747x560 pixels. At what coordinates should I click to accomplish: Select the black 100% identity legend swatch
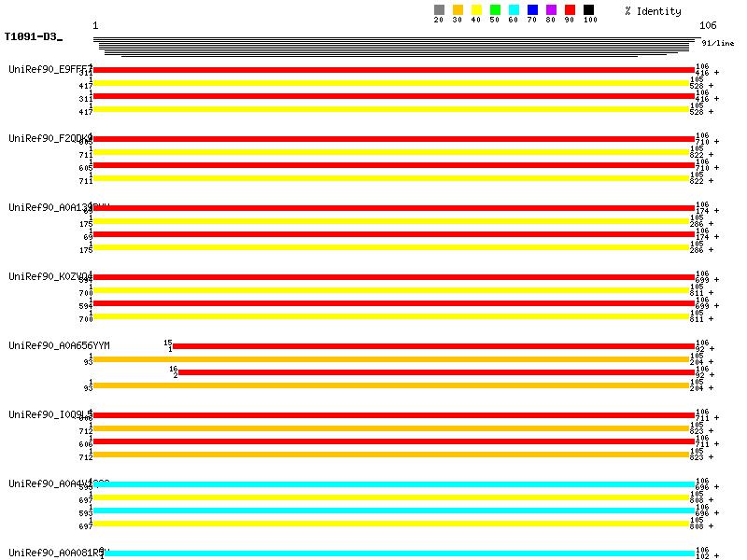(x=588, y=10)
